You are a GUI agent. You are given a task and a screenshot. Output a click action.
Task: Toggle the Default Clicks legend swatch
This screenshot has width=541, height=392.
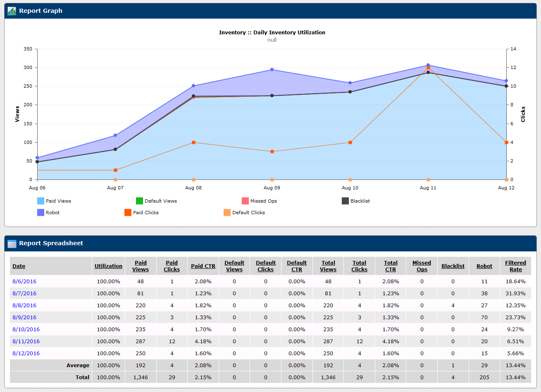click(x=227, y=213)
